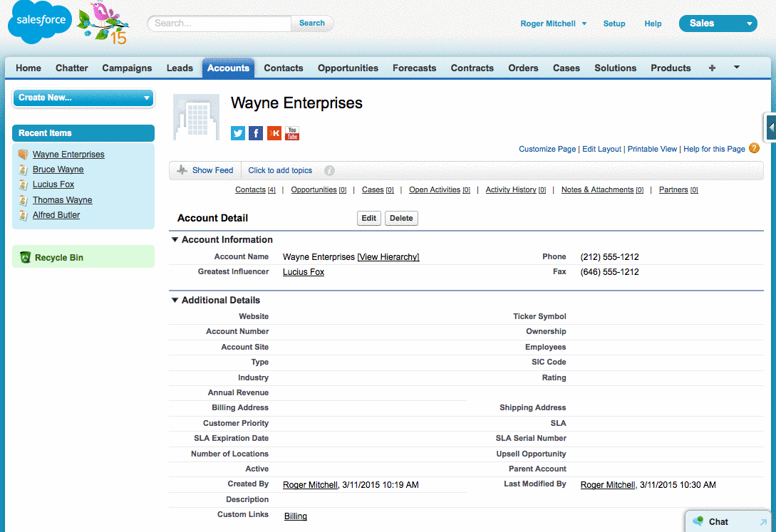The height and width of the screenshot is (532, 776).
Task: Click the contact icon beside Lucius Fox
Action: [x=23, y=184]
